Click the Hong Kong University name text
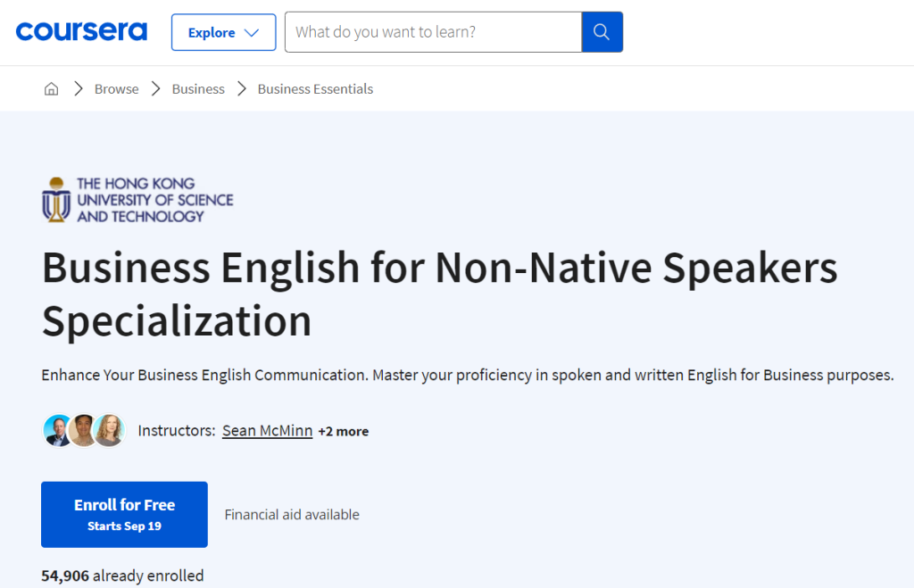The height and width of the screenshot is (588, 914). pos(154,199)
